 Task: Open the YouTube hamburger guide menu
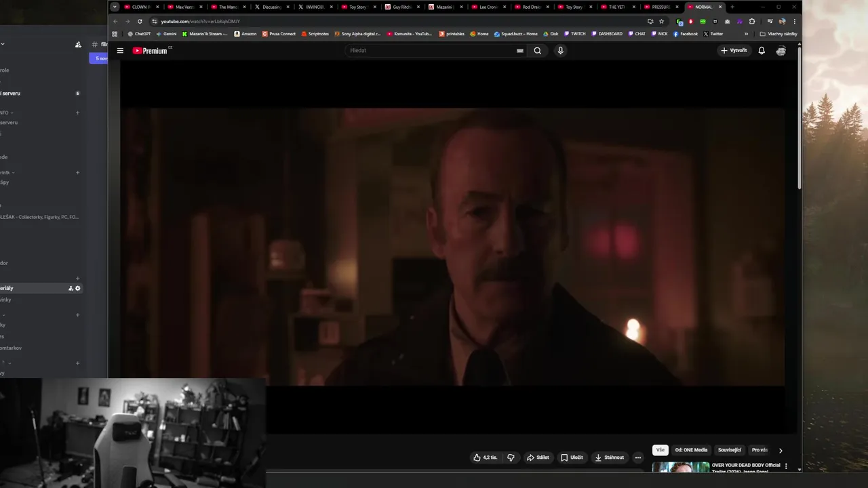(x=120, y=51)
